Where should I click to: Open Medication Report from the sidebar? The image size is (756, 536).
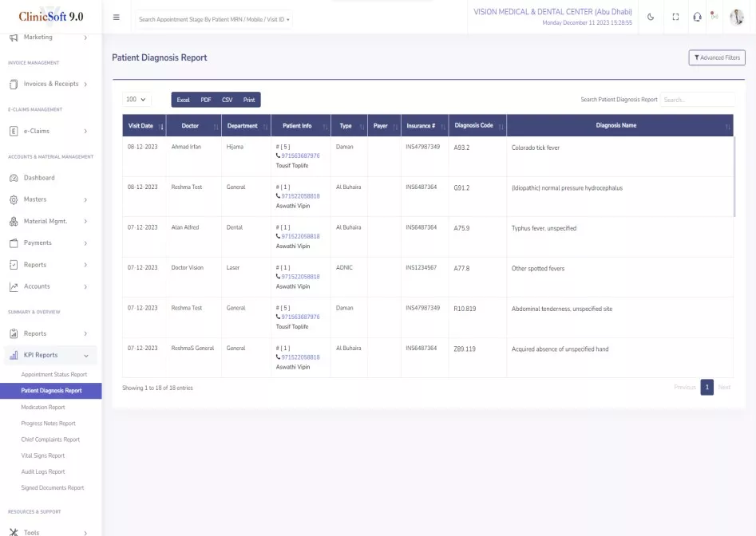pyautogui.click(x=43, y=407)
